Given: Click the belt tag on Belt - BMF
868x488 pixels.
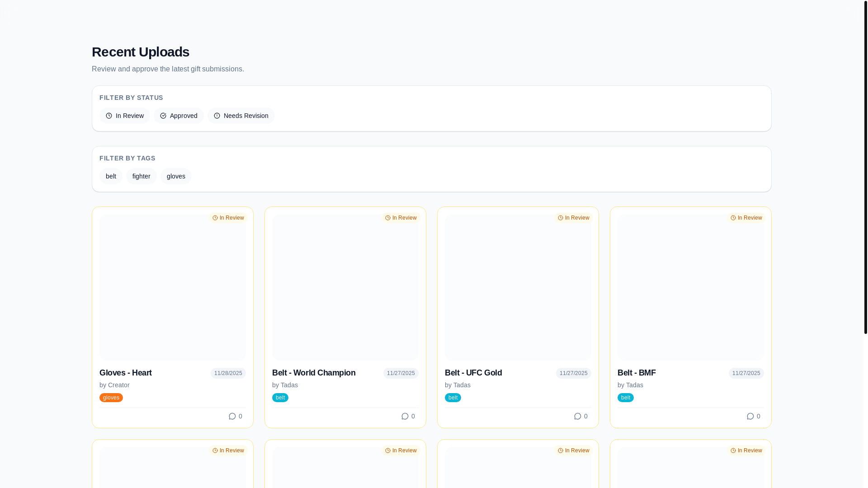Looking at the screenshot, I should pyautogui.click(x=626, y=398).
